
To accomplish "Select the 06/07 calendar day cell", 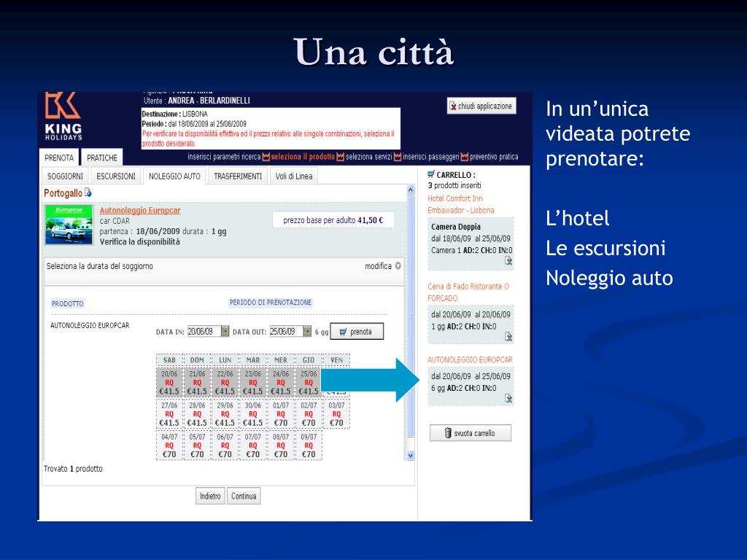I will (x=225, y=446).
